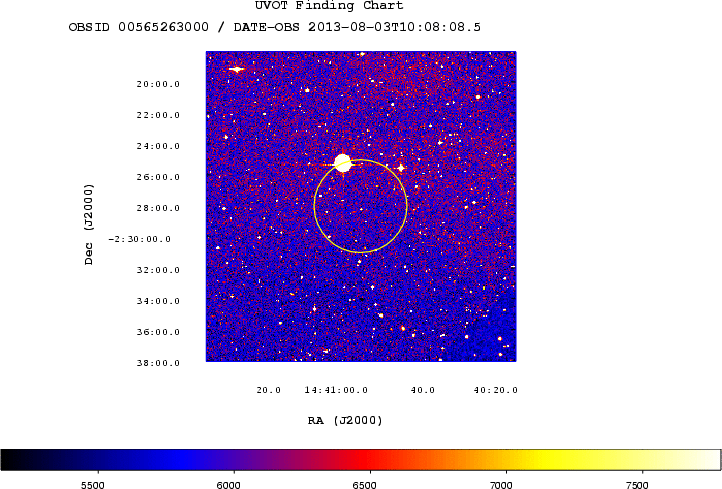The image size is (722, 489).
Task: Click the Dec (J2000) axis label
Action: 88,224
